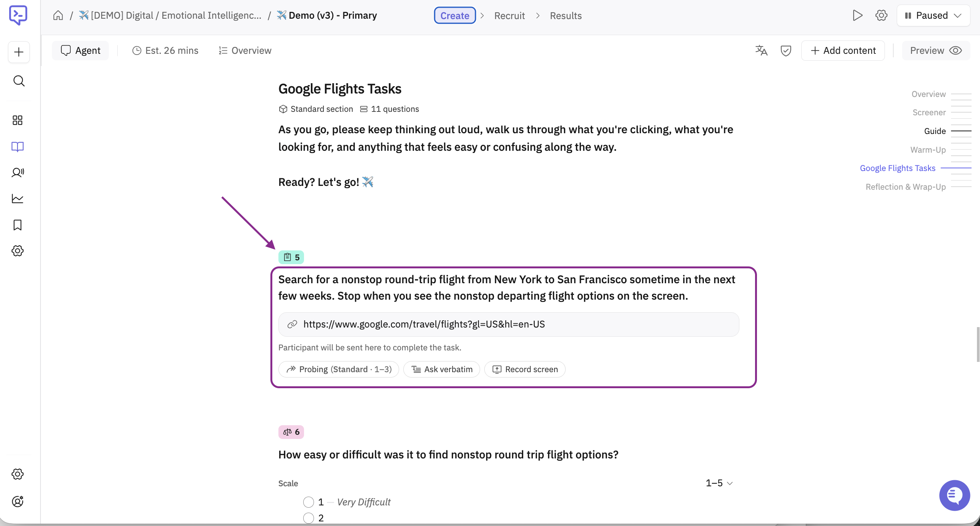Click the play icon in top bar
Screen dimensions: 980x526
point(857,15)
